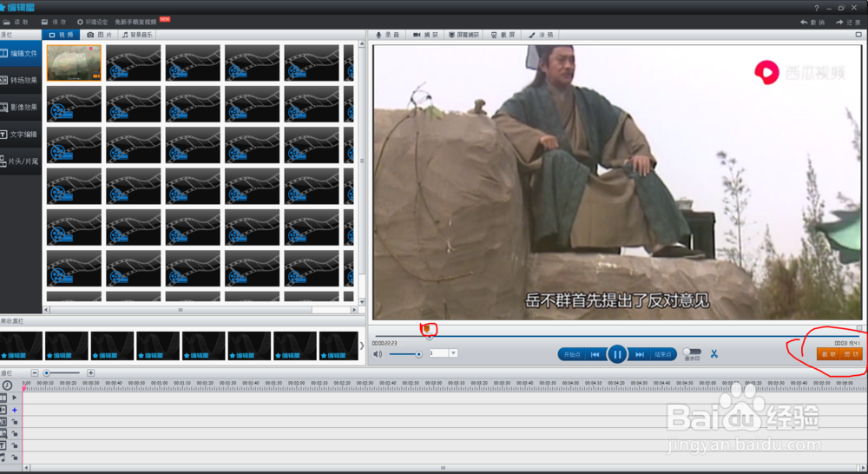The image size is (868, 474).
Task: Click the preview panel maximize square icon
Action: (858, 35)
